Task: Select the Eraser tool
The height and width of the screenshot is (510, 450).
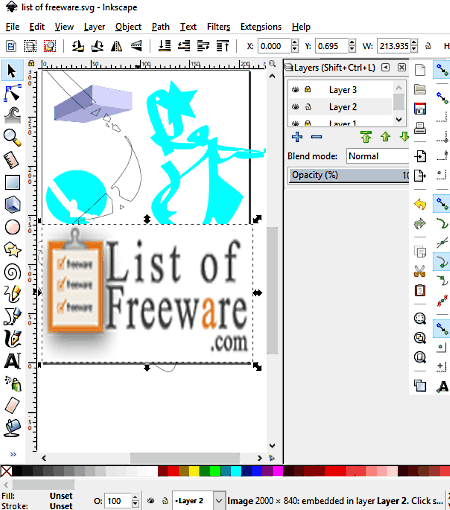Action: (x=12, y=406)
